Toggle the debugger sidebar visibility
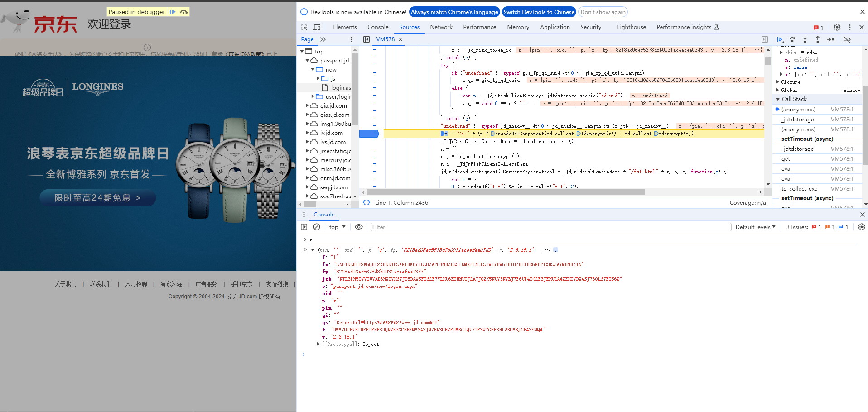 765,39
